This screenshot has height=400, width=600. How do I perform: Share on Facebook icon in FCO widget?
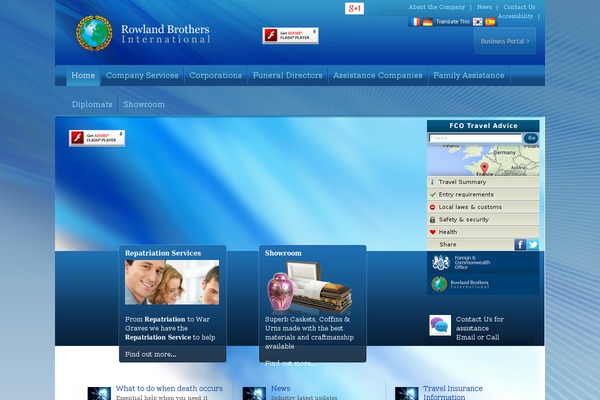click(520, 244)
